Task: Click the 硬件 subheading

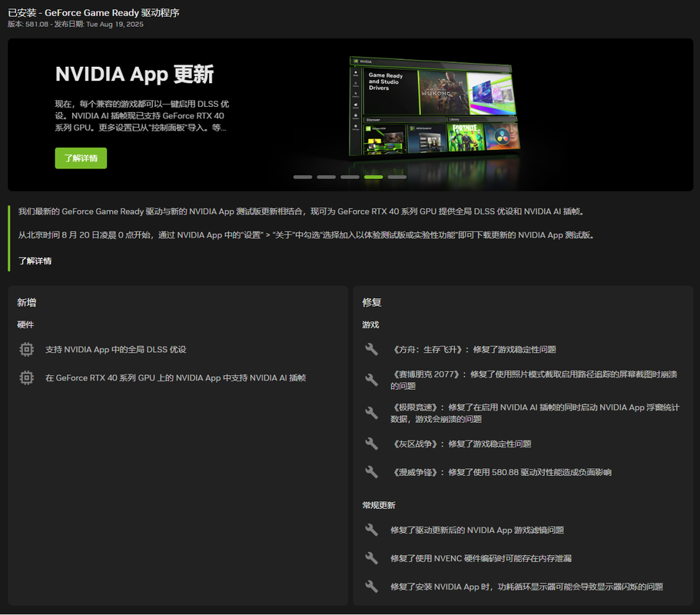Action: [x=25, y=324]
